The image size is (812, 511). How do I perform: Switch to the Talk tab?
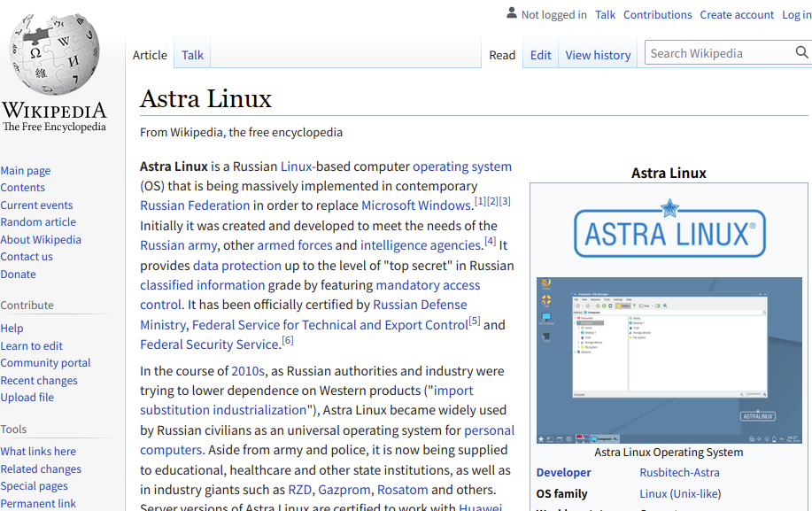[x=192, y=55]
